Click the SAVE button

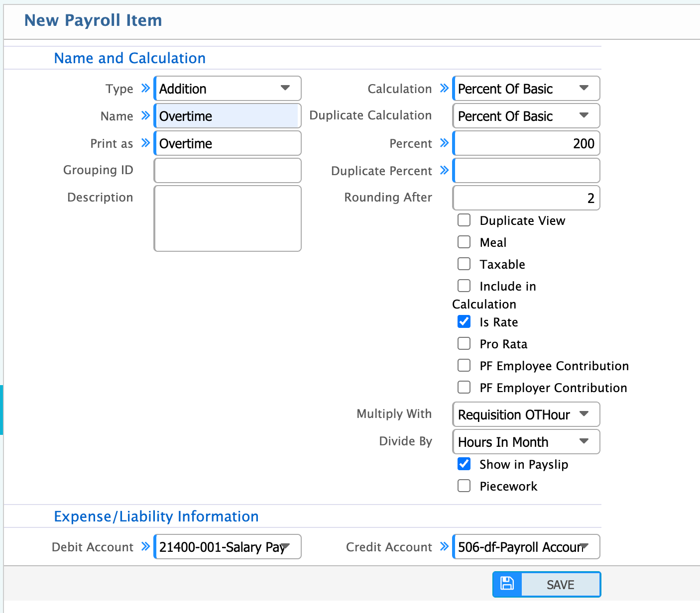coord(560,584)
